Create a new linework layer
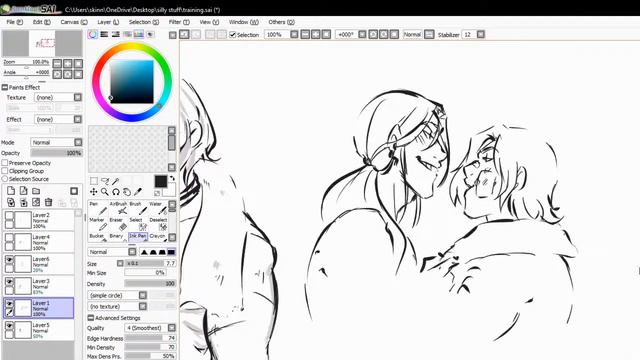The height and width of the screenshot is (360, 640). pyautogui.click(x=24, y=191)
